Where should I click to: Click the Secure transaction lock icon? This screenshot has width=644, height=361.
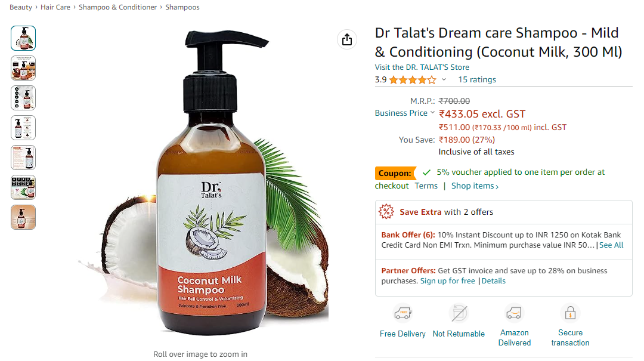tap(570, 313)
